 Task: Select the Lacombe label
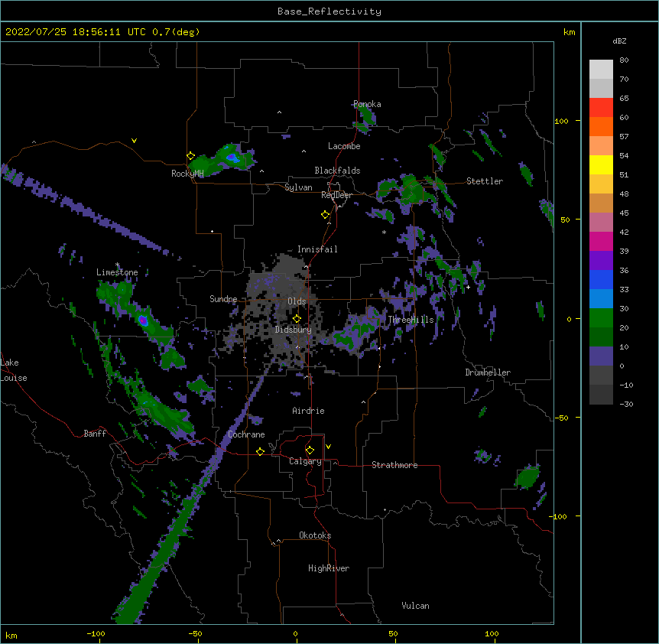click(344, 146)
